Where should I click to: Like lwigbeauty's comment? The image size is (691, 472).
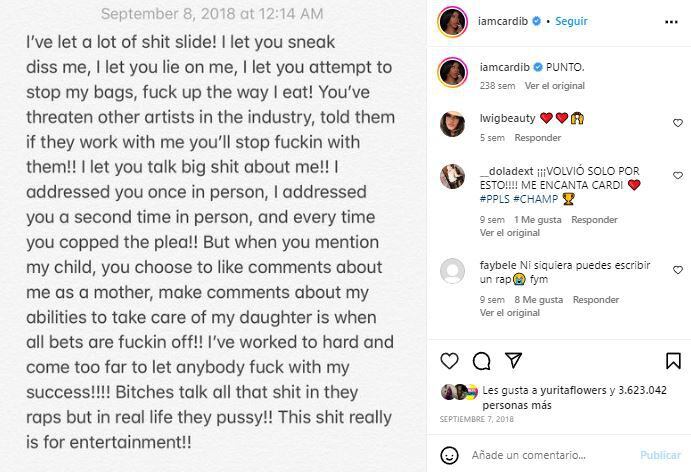676,124
